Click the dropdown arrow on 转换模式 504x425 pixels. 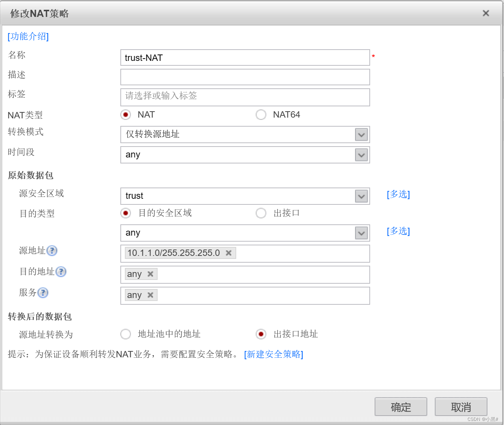click(361, 135)
